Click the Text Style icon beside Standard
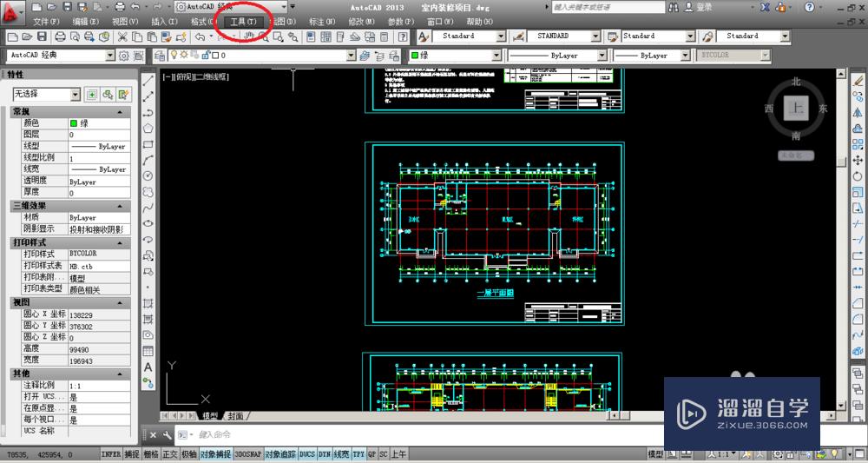Viewport: 868px width, 463px height. pyautogui.click(x=424, y=36)
